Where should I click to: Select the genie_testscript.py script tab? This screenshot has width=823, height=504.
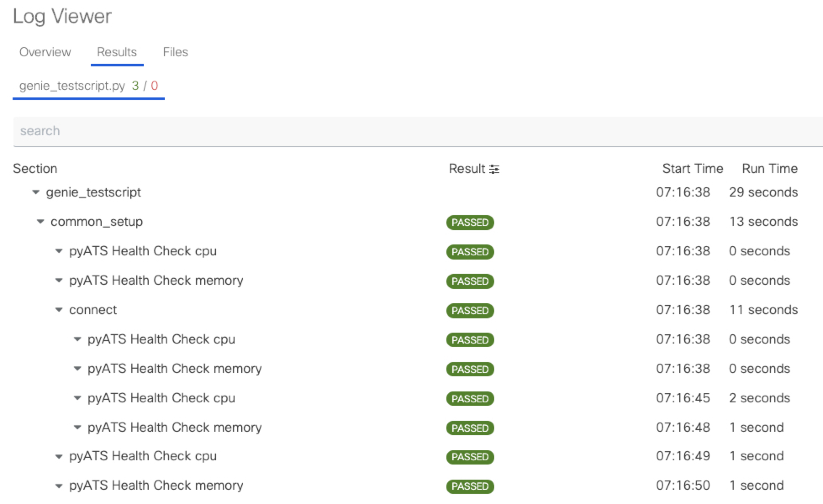(x=89, y=86)
